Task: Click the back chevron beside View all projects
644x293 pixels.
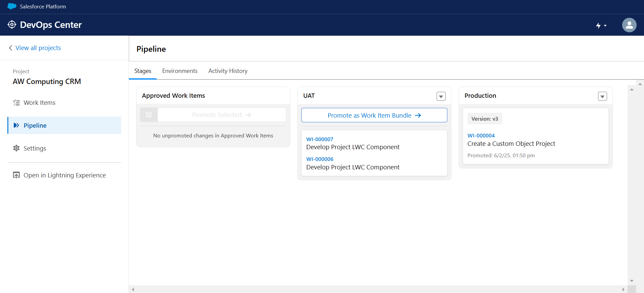Action: click(x=11, y=48)
